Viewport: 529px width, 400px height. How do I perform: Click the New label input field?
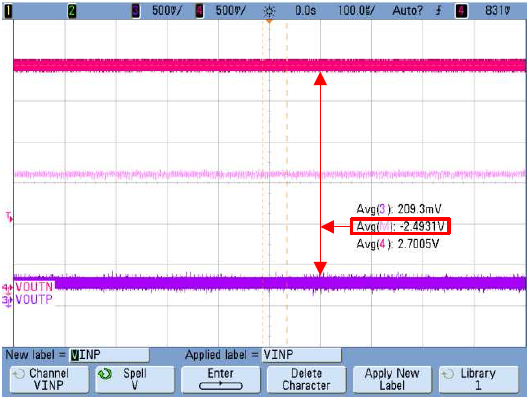click(109, 355)
